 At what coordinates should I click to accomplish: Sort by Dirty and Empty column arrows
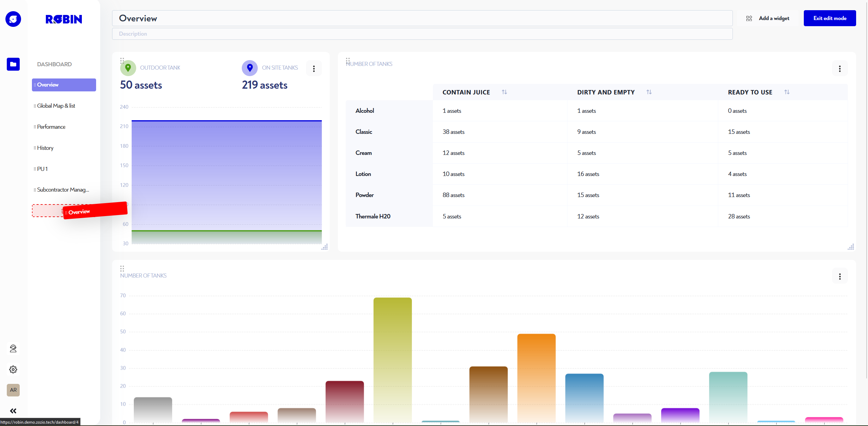(x=649, y=92)
